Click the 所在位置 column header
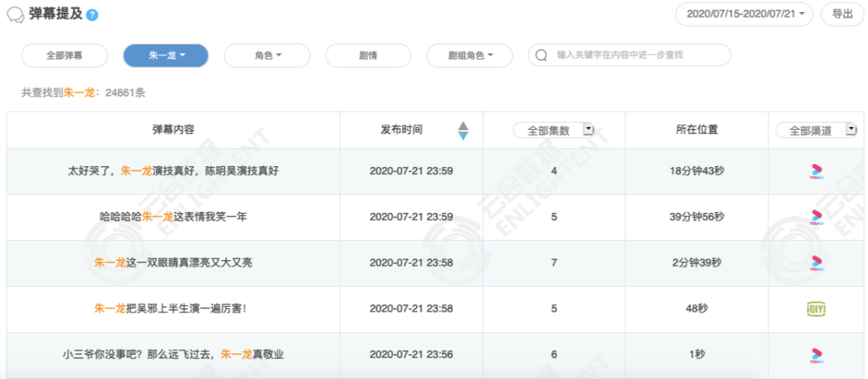The width and height of the screenshot is (868, 379). click(697, 129)
